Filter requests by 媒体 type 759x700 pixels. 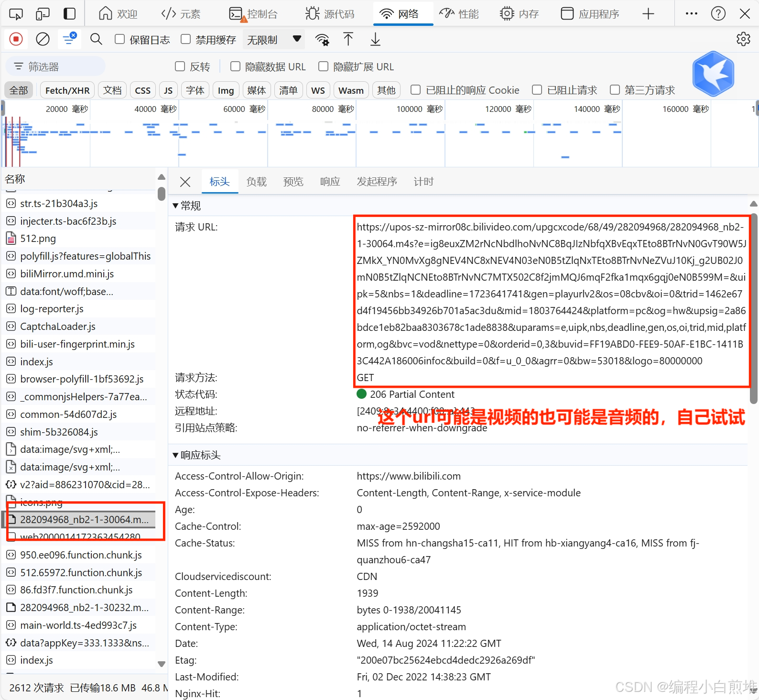257,90
